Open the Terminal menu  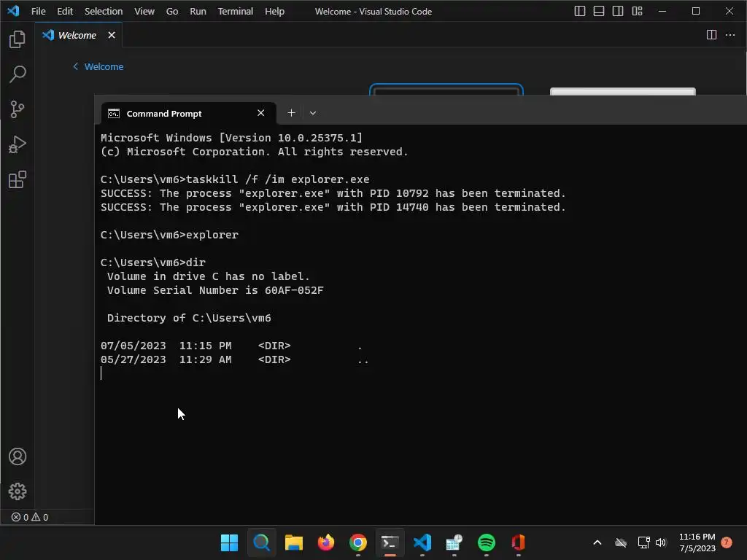coord(236,11)
